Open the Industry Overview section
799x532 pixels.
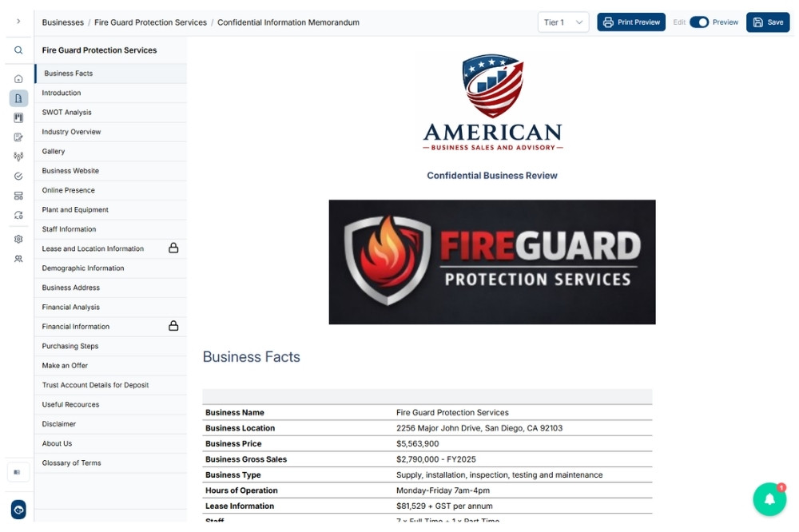point(110,132)
